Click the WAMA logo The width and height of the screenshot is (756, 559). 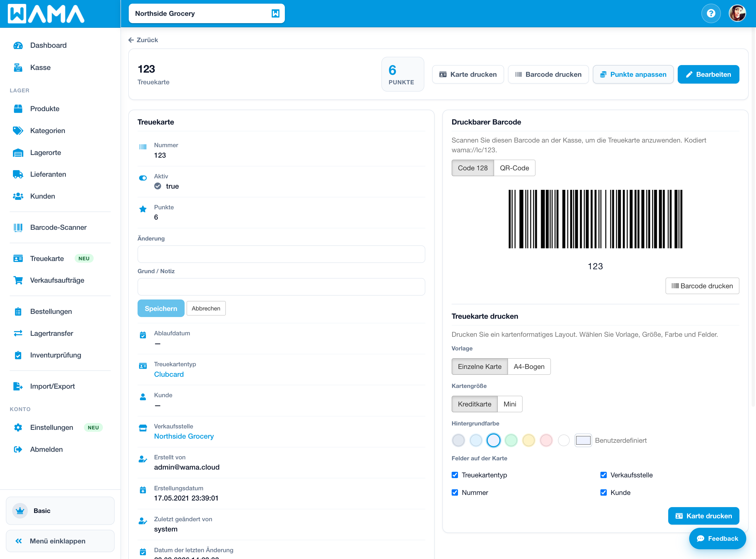tap(46, 14)
